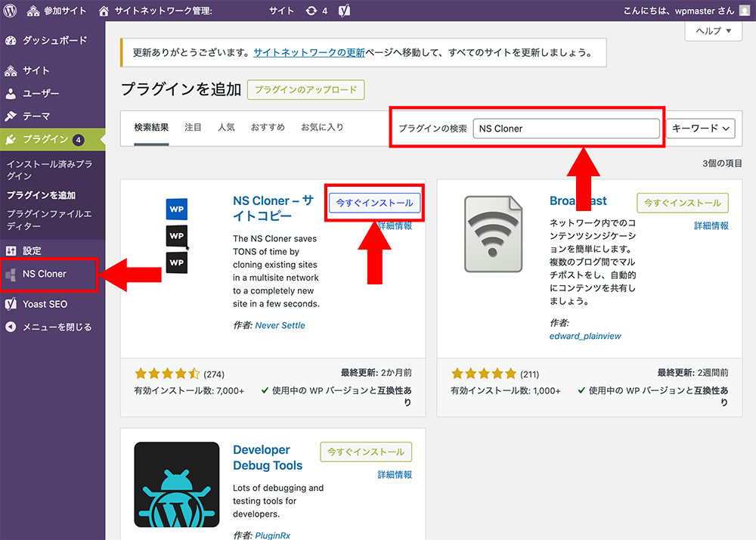Image resolution: width=756 pixels, height=540 pixels.
Task: Expand the ヘルプ dropdown tab
Action: [713, 31]
